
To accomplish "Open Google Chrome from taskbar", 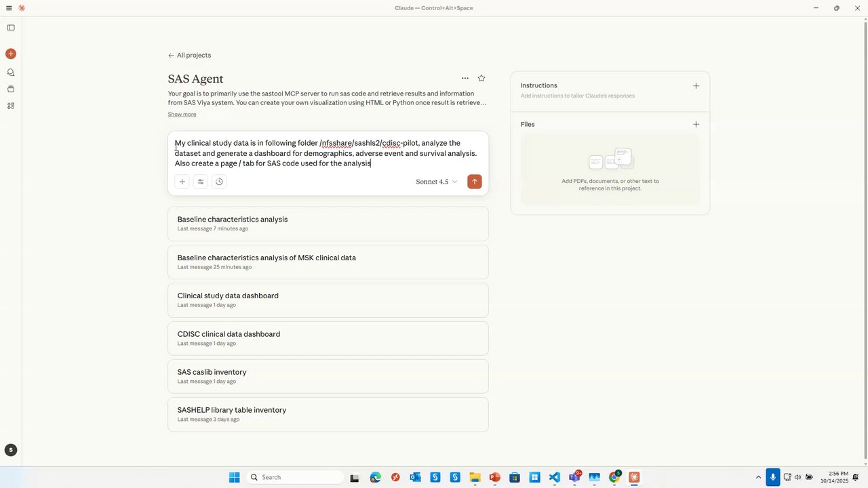I will 614,477.
